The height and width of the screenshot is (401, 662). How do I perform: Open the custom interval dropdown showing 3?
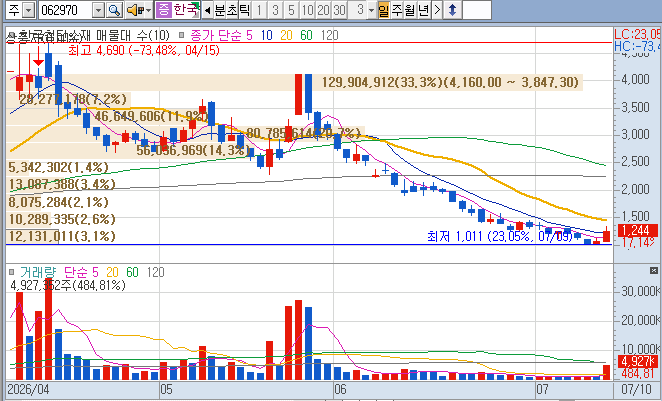click(372, 10)
